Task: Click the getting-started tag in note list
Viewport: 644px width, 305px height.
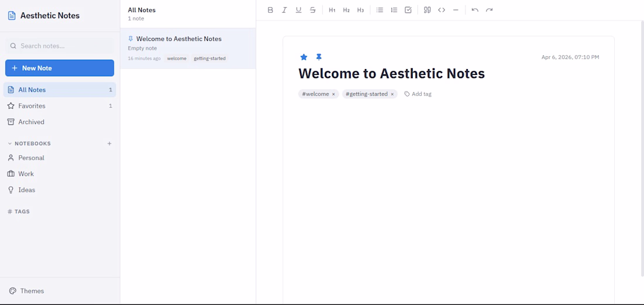Action: pos(210,59)
